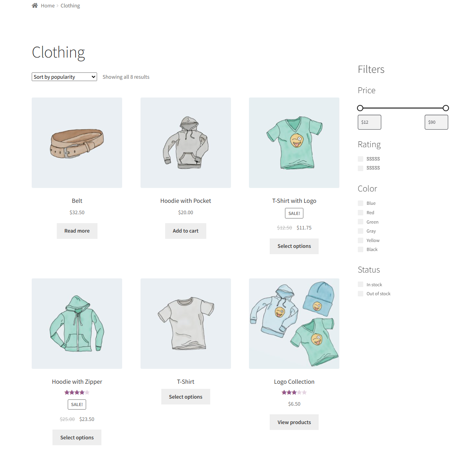This screenshot has width=476, height=455.
Task: Open the Sort by popularity dropdown
Action: point(64,77)
